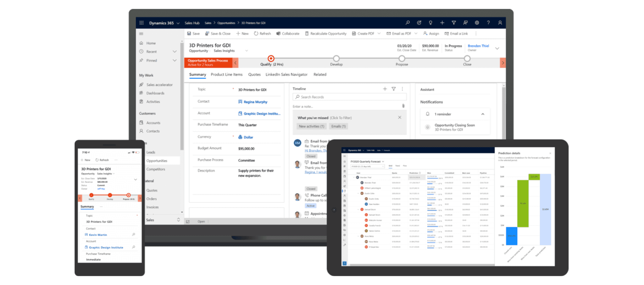Dismiss the What you've missed banner

coord(400,118)
